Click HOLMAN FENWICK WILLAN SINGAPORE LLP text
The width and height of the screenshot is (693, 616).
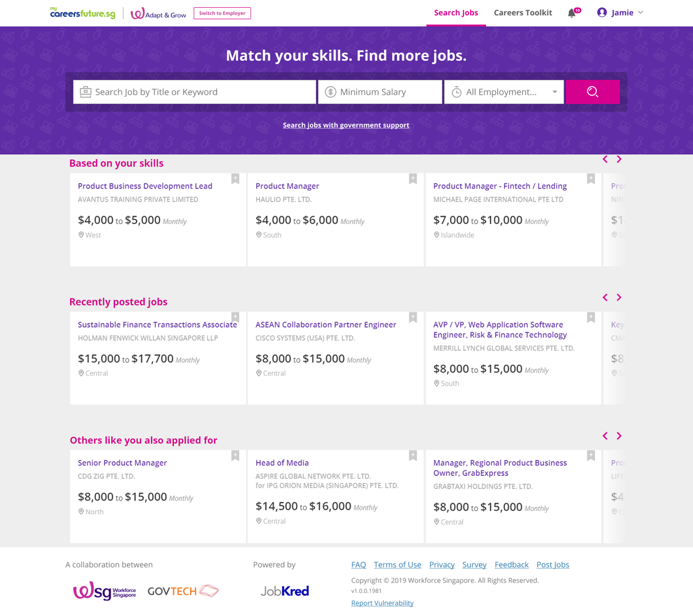point(148,338)
